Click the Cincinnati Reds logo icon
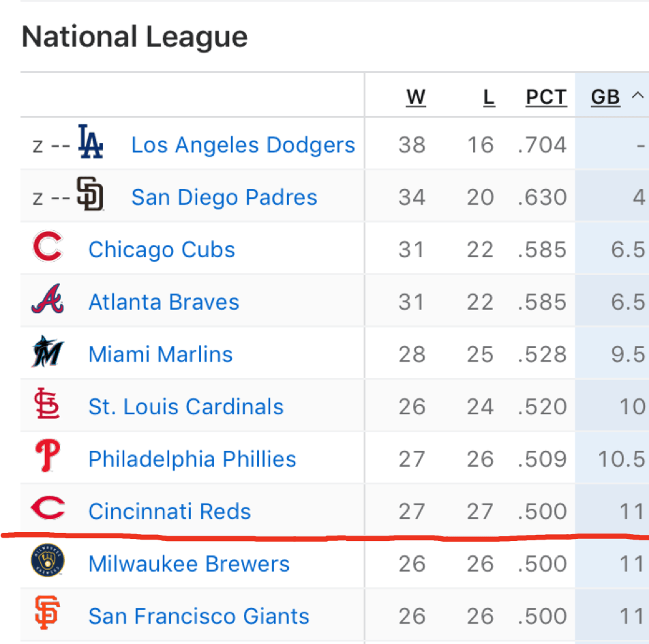The height and width of the screenshot is (644, 649). [x=48, y=509]
